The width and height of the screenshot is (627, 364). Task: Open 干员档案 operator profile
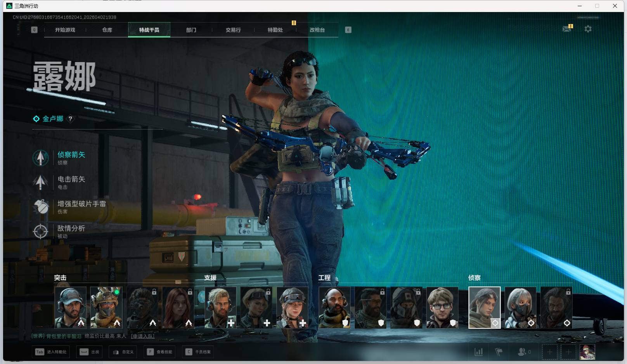pyautogui.click(x=199, y=352)
